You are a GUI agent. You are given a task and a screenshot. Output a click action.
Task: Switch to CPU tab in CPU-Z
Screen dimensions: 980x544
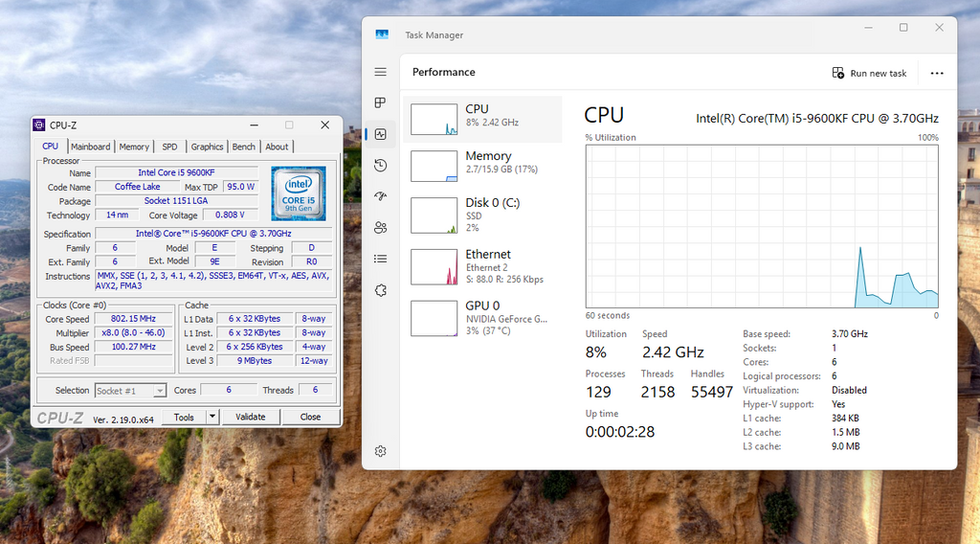tap(50, 146)
